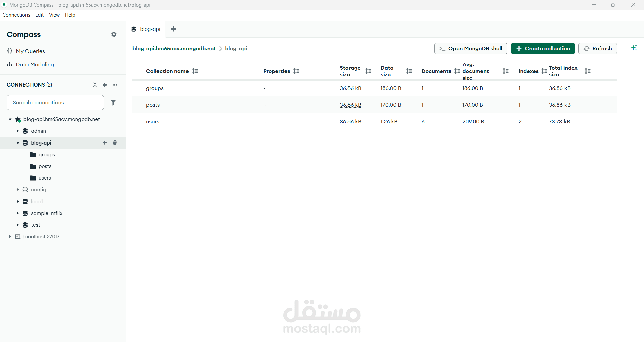Open connections more options menu
The image size is (644, 342).
tap(115, 85)
